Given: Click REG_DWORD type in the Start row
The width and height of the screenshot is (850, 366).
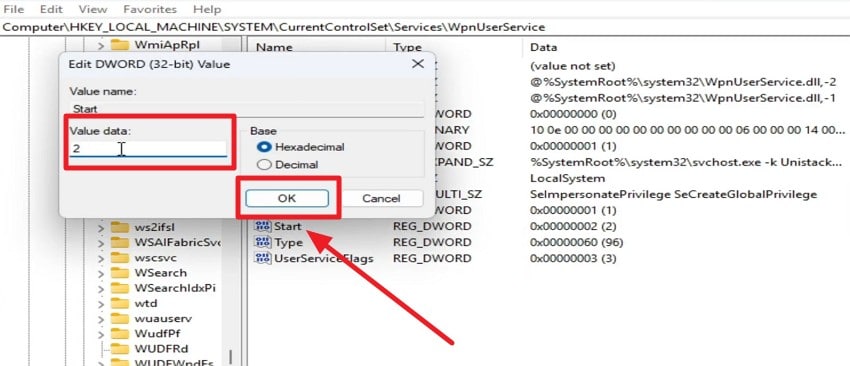Looking at the screenshot, I should click(x=432, y=226).
